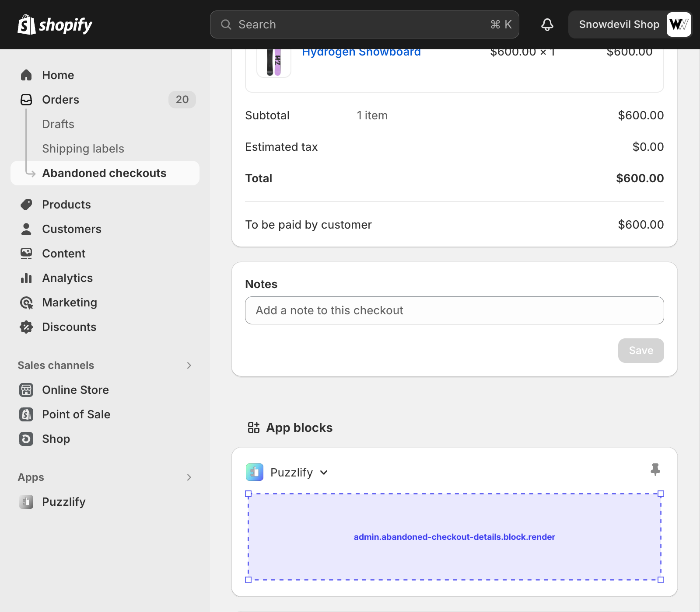The height and width of the screenshot is (612, 700).
Task: Open the Snowdevil Shop account menu
Action: (630, 24)
